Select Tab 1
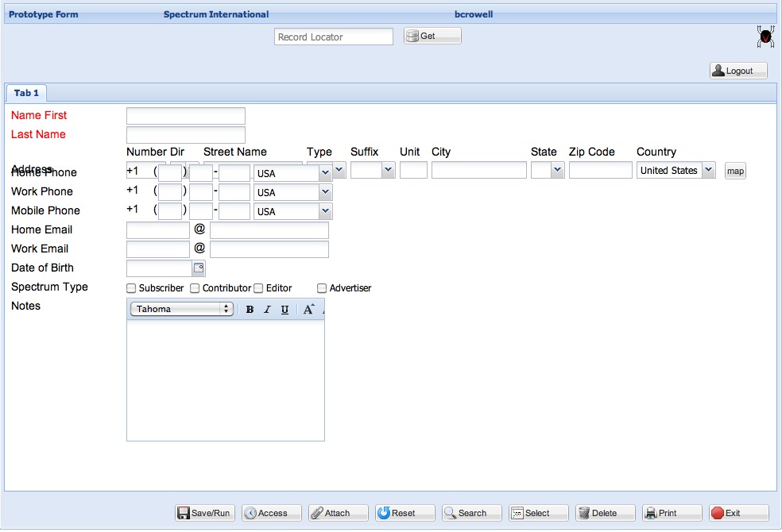 pos(26,93)
